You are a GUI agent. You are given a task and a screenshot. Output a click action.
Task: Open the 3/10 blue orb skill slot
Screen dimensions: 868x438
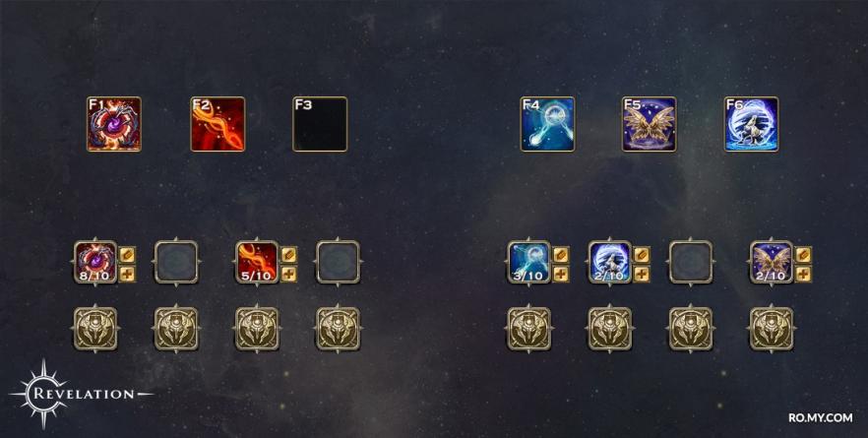pos(529,262)
